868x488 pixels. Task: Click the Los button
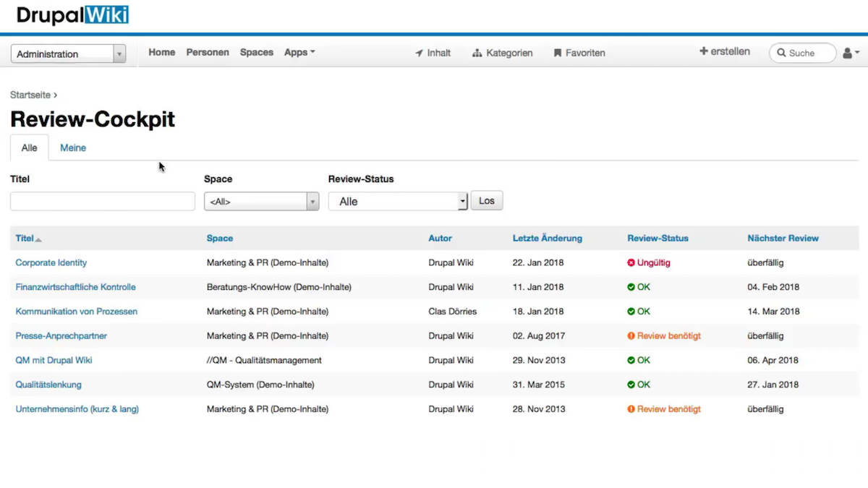(x=487, y=201)
